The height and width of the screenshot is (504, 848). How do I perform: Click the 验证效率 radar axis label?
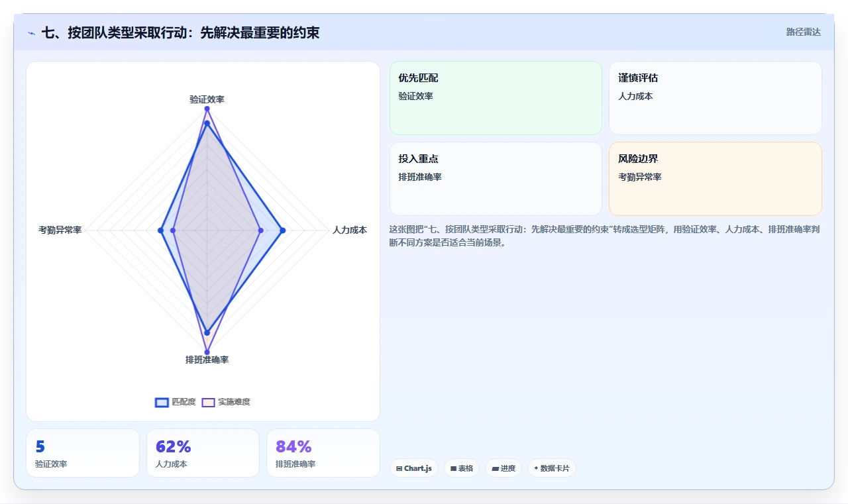[207, 99]
